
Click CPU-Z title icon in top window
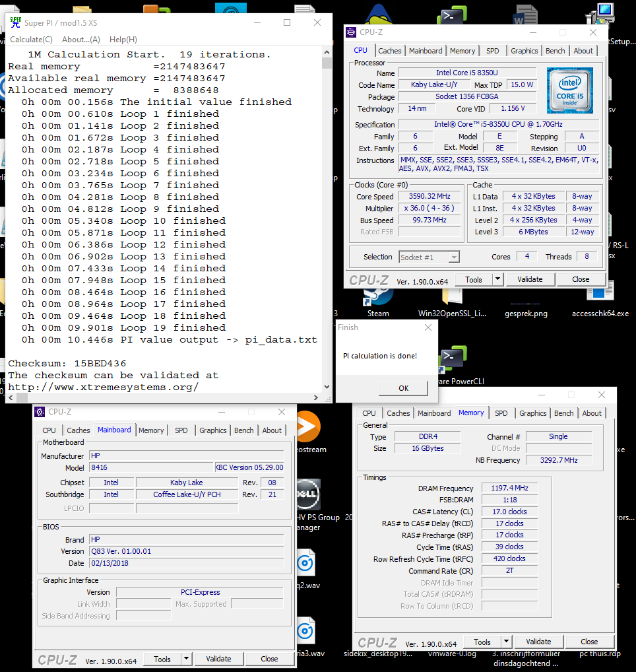click(351, 32)
